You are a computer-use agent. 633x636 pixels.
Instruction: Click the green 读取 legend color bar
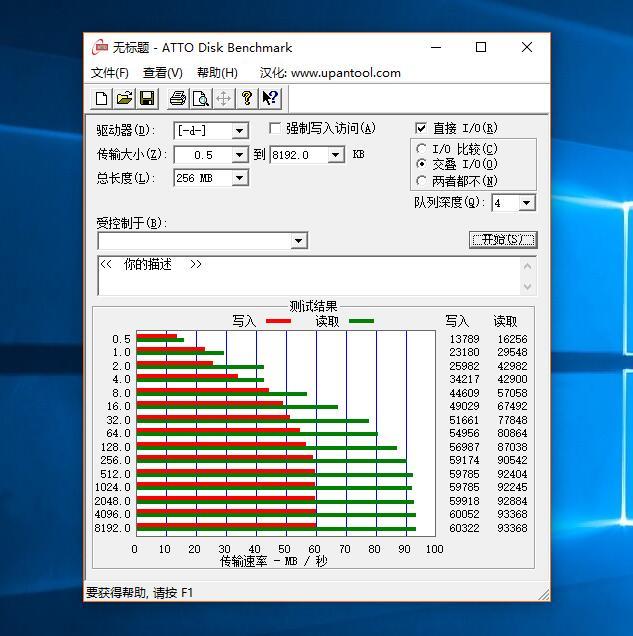pos(361,321)
